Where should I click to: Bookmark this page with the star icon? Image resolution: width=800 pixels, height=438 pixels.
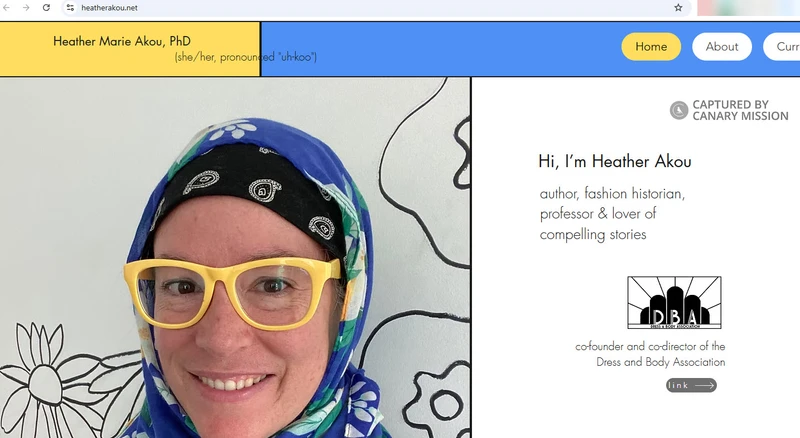[678, 7]
